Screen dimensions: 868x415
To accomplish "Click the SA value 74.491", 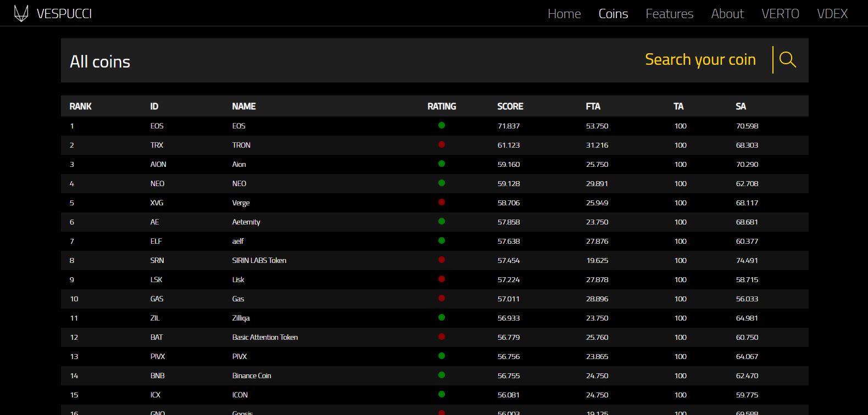I will (x=747, y=261).
